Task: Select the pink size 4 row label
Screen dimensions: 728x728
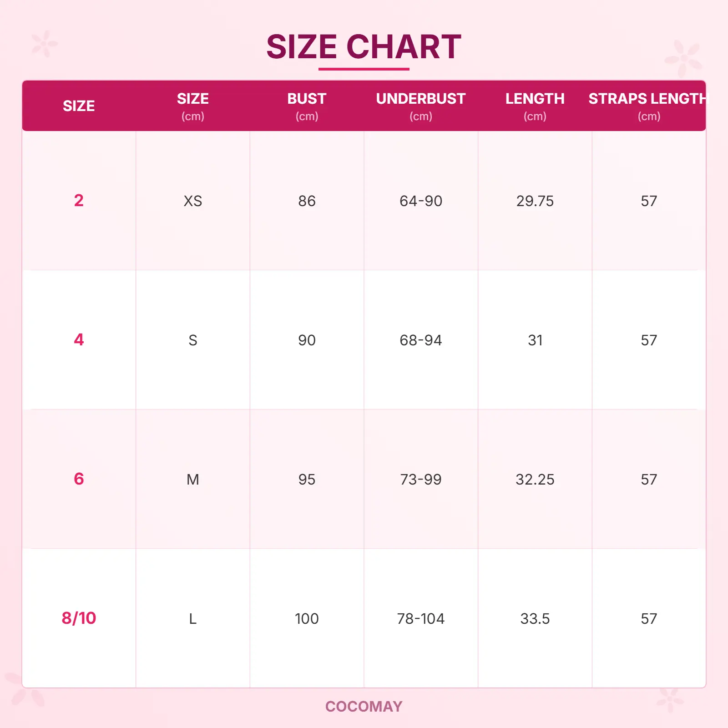Action: 79,340
